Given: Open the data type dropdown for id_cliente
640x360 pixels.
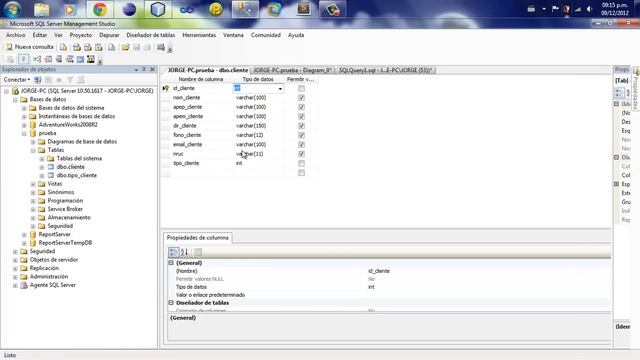Looking at the screenshot, I should (x=280, y=89).
